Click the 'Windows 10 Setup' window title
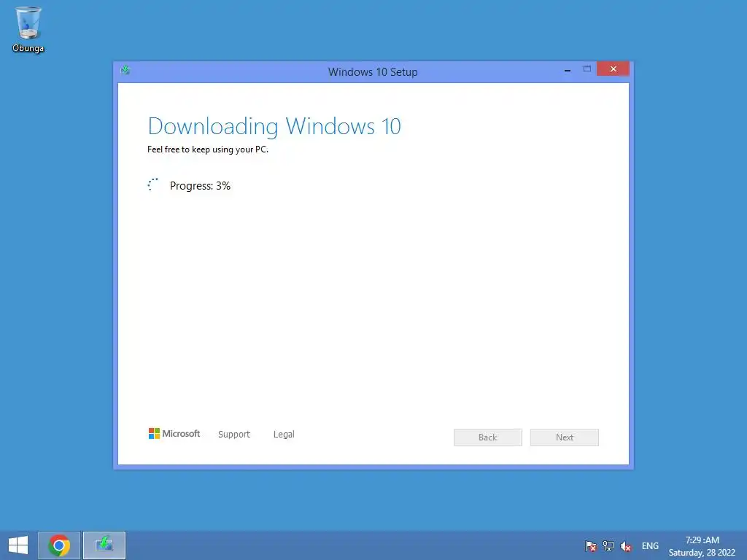Image resolution: width=747 pixels, height=560 pixels. click(373, 72)
